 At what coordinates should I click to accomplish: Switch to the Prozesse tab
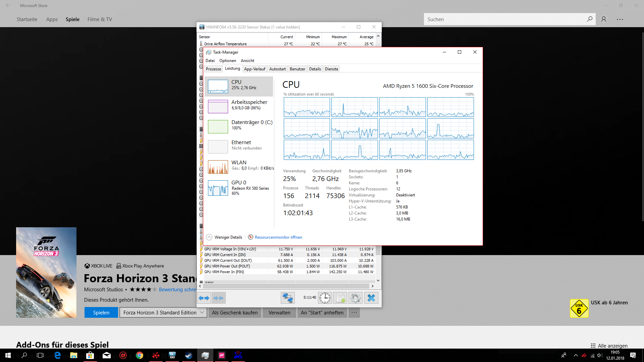pos(213,69)
